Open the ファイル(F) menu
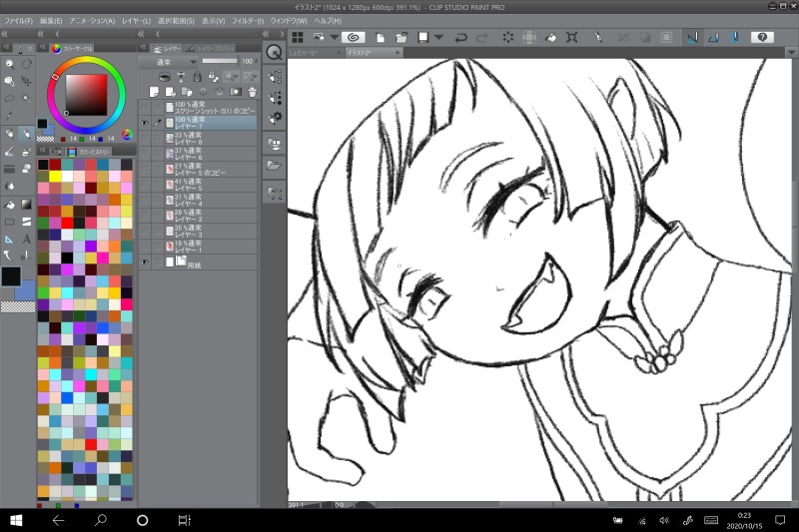 [18, 21]
